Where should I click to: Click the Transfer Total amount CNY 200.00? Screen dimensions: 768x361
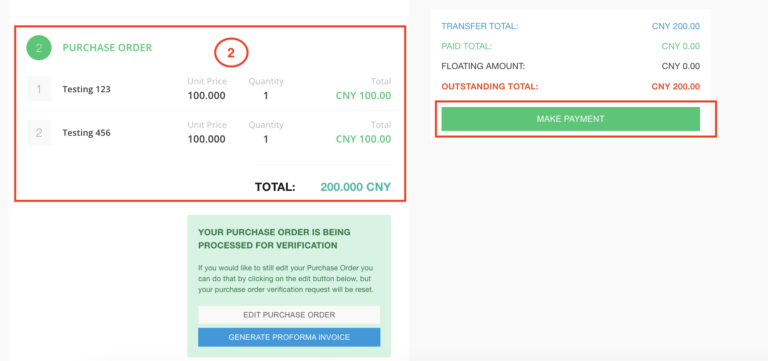point(676,26)
